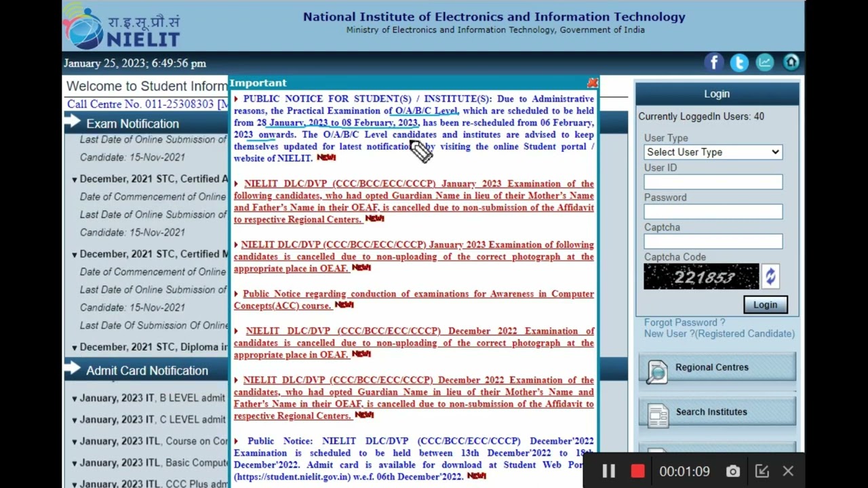Click the Currently LoggedIn Users: 40 text
Screen dimensions: 868x488
pyautogui.click(x=701, y=117)
